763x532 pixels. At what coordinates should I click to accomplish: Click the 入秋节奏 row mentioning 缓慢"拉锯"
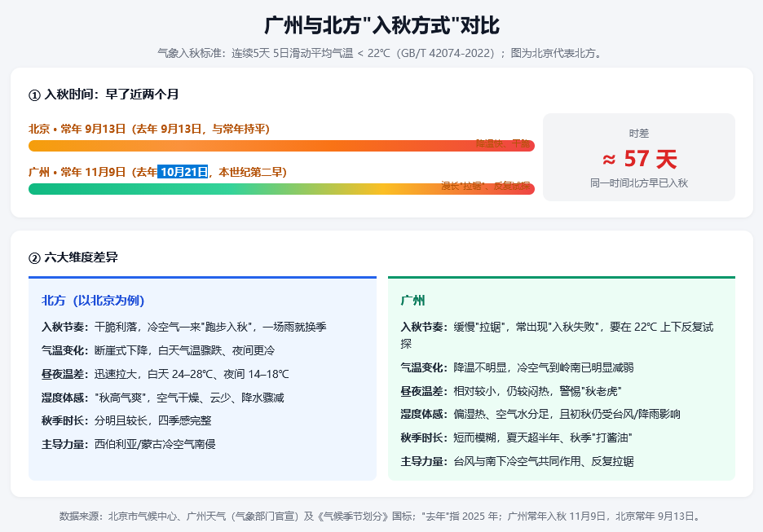[x=557, y=335]
